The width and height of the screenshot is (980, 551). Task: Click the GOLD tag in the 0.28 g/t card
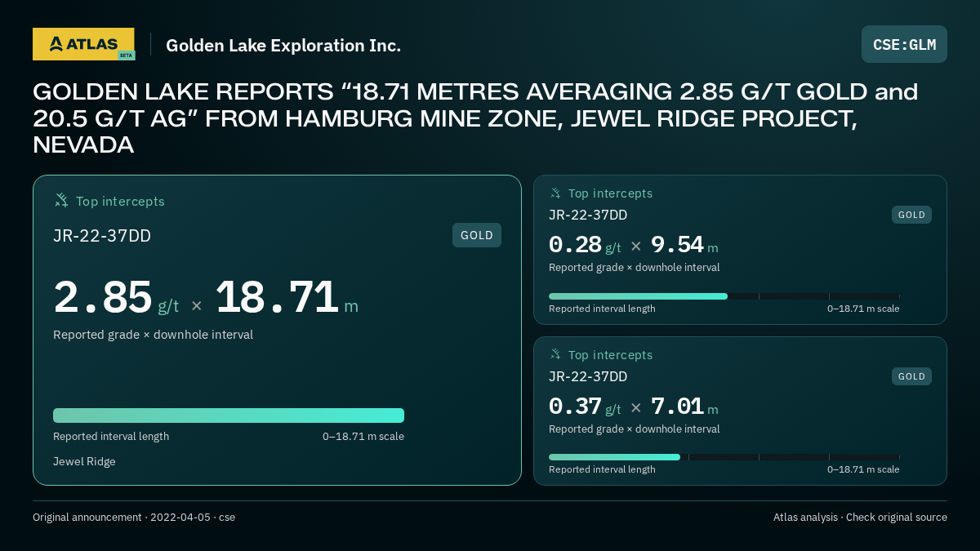coord(911,215)
